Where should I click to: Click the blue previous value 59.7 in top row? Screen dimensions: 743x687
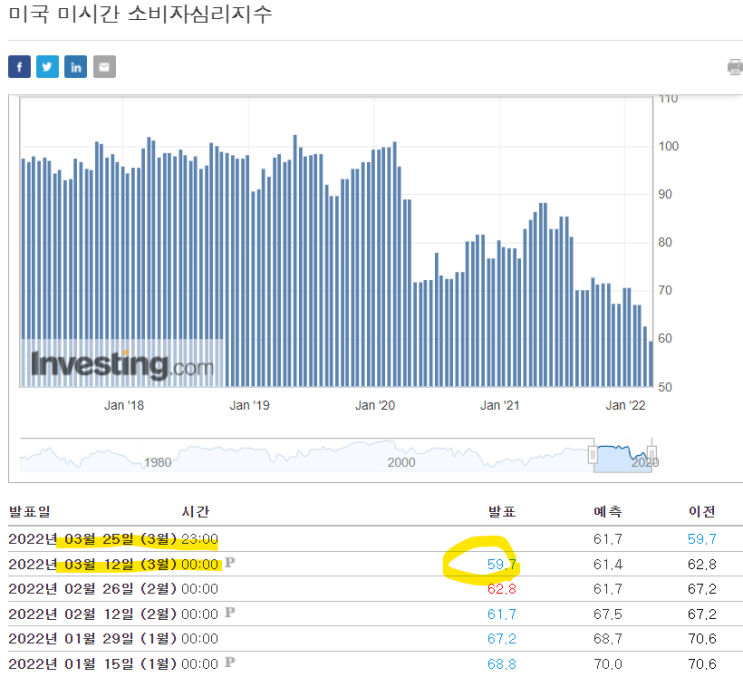[702, 539]
